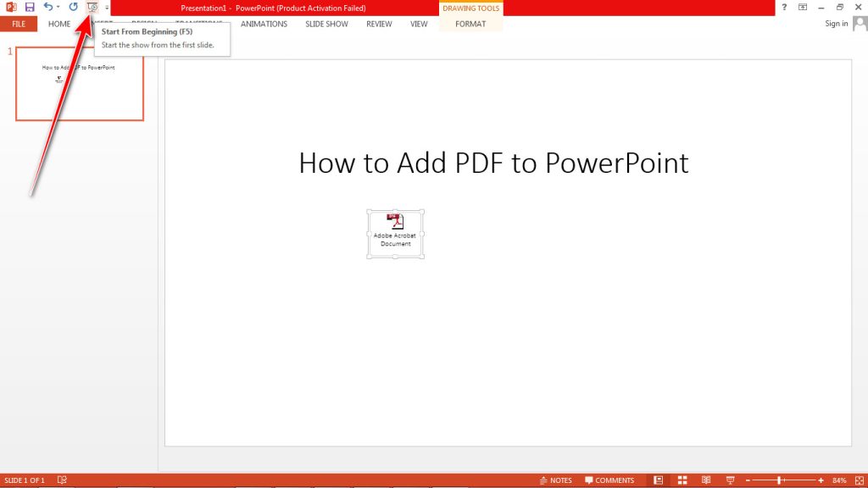868x488 pixels.
Task: Fit slide to current window
Action: (x=859, y=480)
